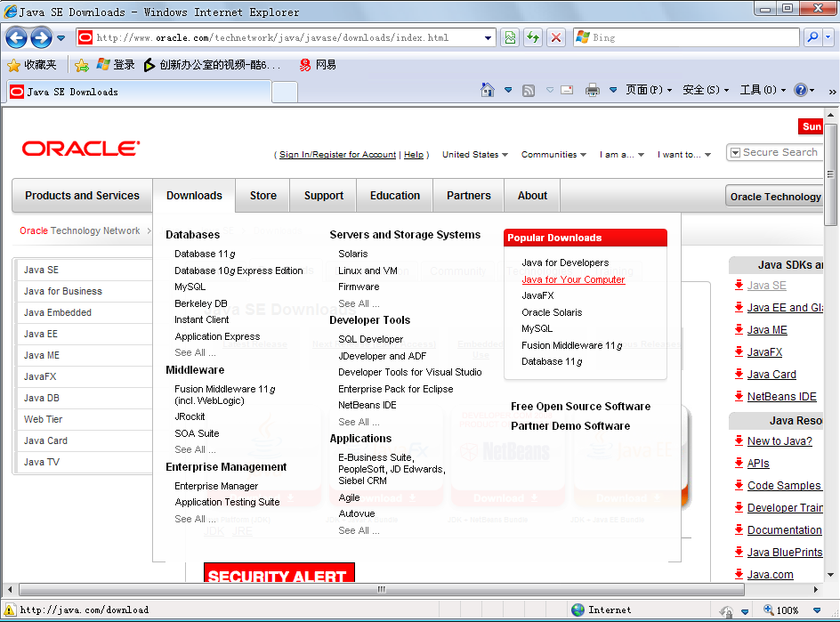This screenshot has width=840, height=622.
Task: Open the Products and Services menu
Action: pos(82,196)
